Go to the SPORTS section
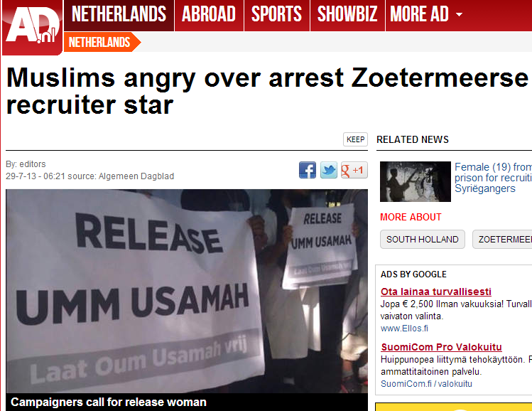This screenshot has height=411, width=532. (276, 15)
